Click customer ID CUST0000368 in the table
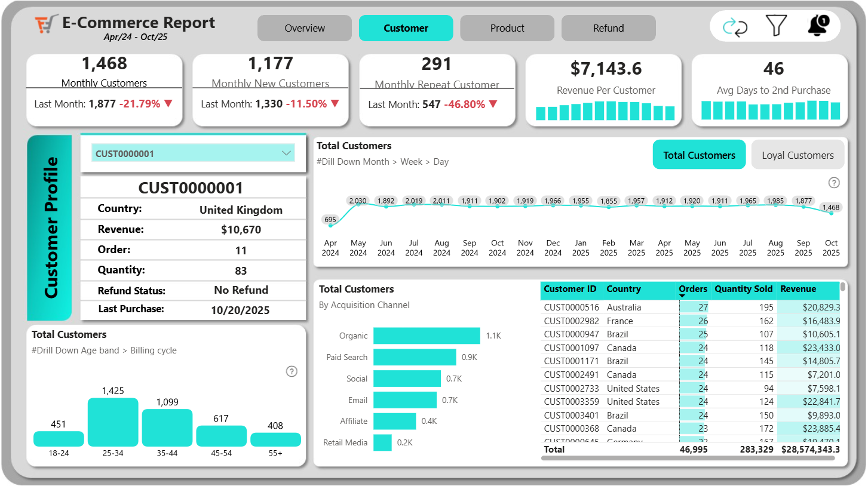Image resolution: width=868 pixels, height=486 pixels. pos(571,428)
